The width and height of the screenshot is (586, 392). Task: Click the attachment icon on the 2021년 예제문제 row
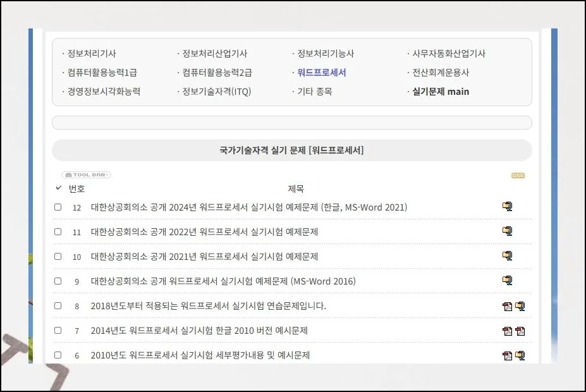[x=508, y=255]
